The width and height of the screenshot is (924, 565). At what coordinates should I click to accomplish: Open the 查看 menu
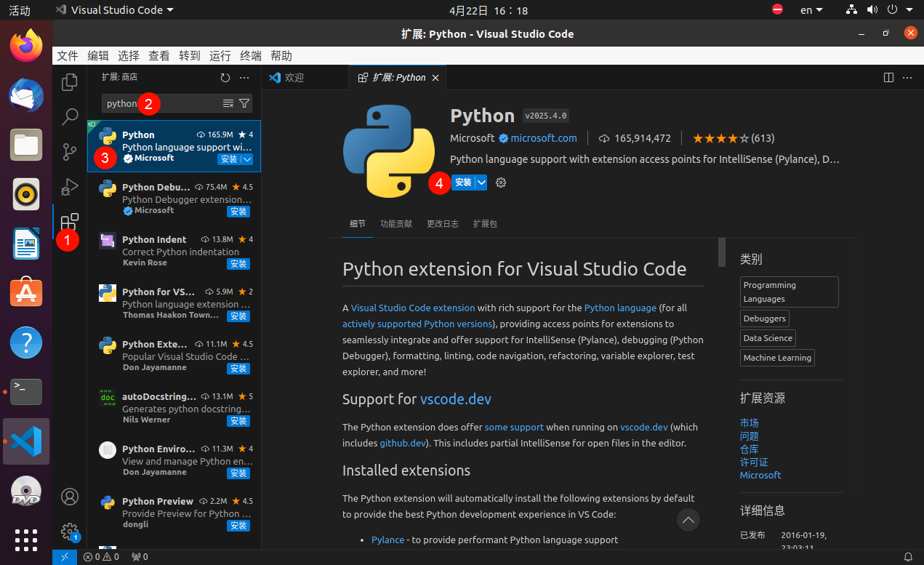(x=159, y=56)
